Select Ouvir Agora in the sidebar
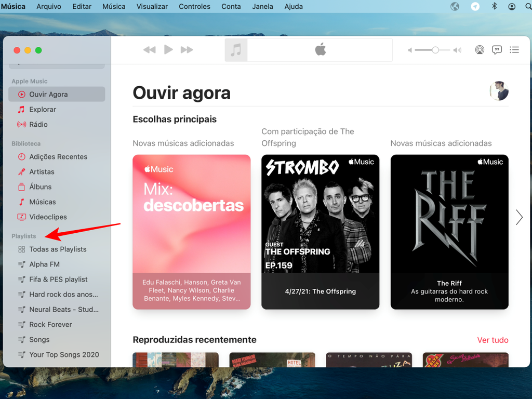The image size is (532, 399). click(57, 95)
